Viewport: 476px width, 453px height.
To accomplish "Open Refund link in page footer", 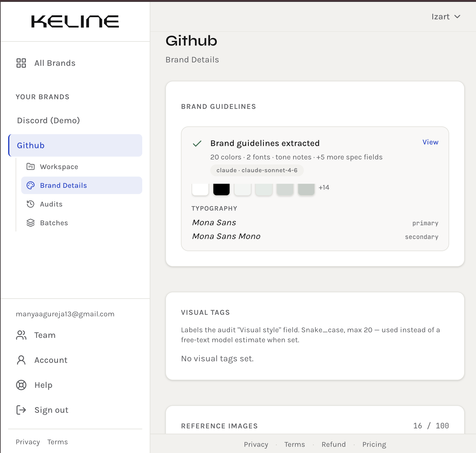I will (x=334, y=444).
